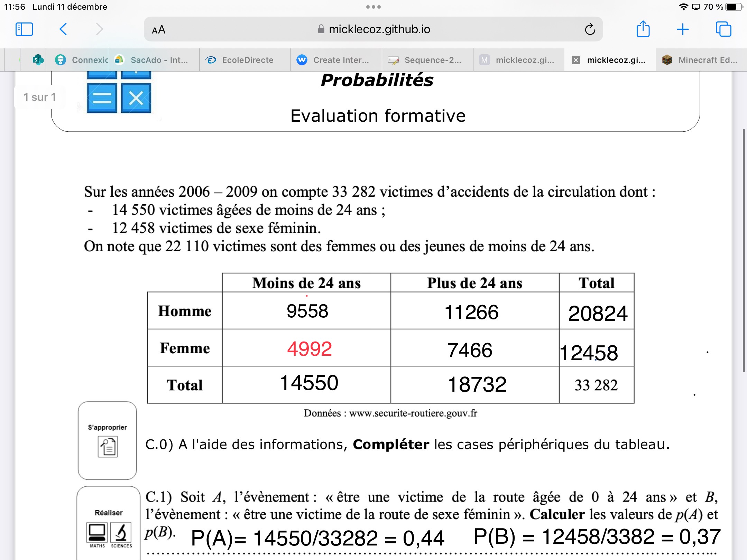
Task: Open the AA reader options menu
Action: point(159,30)
